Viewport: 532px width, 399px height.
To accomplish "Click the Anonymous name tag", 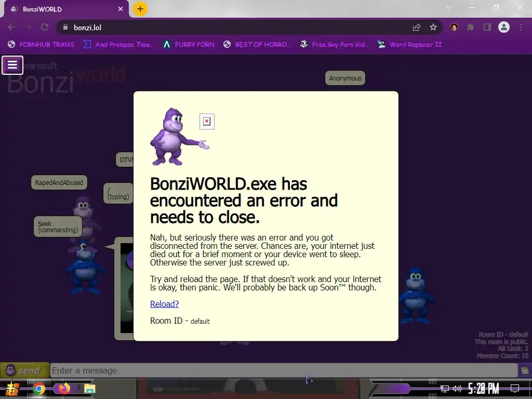I will (x=345, y=78).
